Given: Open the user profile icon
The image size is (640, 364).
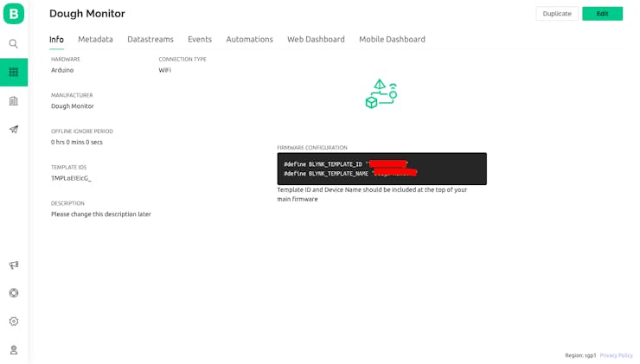Looking at the screenshot, I should click(14, 350).
